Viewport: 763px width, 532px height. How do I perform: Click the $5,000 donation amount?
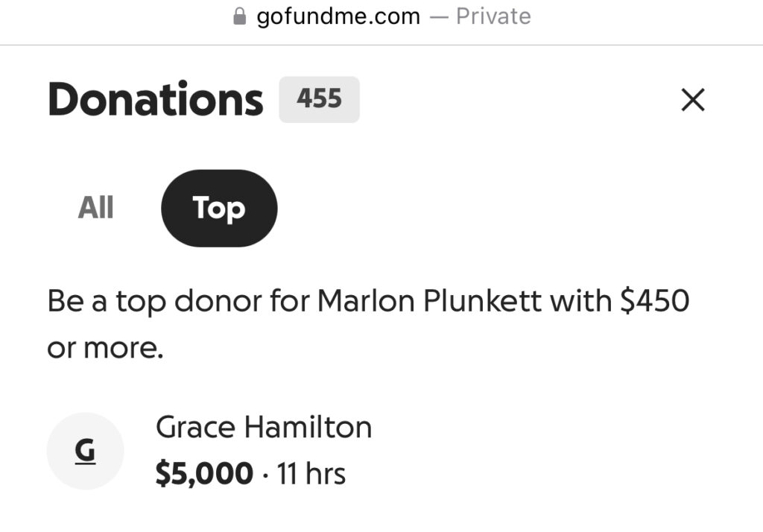pyautogui.click(x=204, y=474)
